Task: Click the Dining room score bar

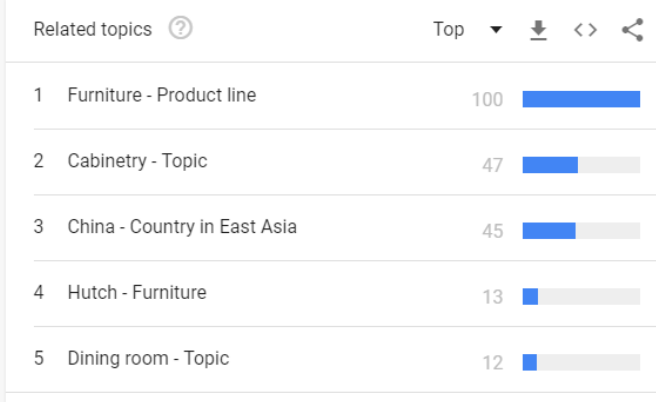Action: pyautogui.click(x=581, y=362)
